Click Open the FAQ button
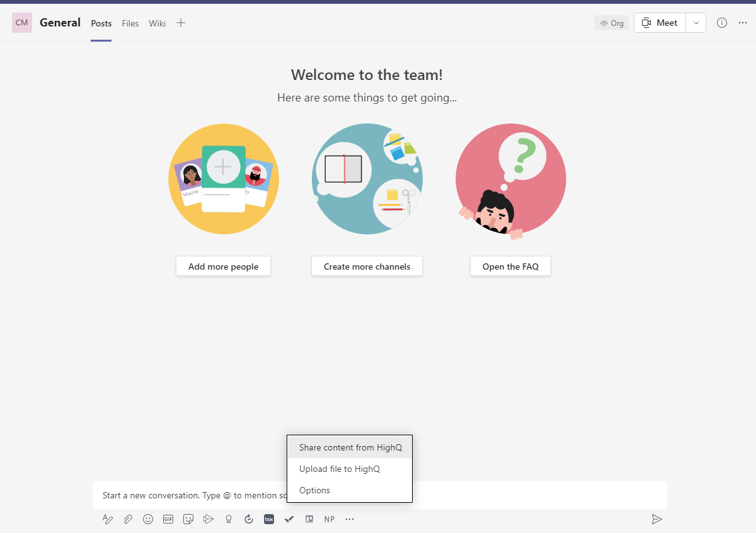 click(x=510, y=266)
